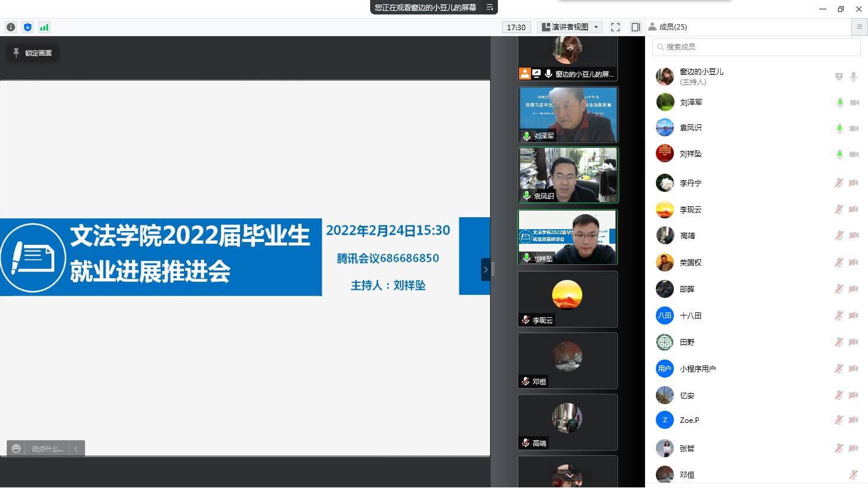Click the meeting timer showing 17:30
Image resolution: width=868 pixels, height=488 pixels.
click(517, 27)
